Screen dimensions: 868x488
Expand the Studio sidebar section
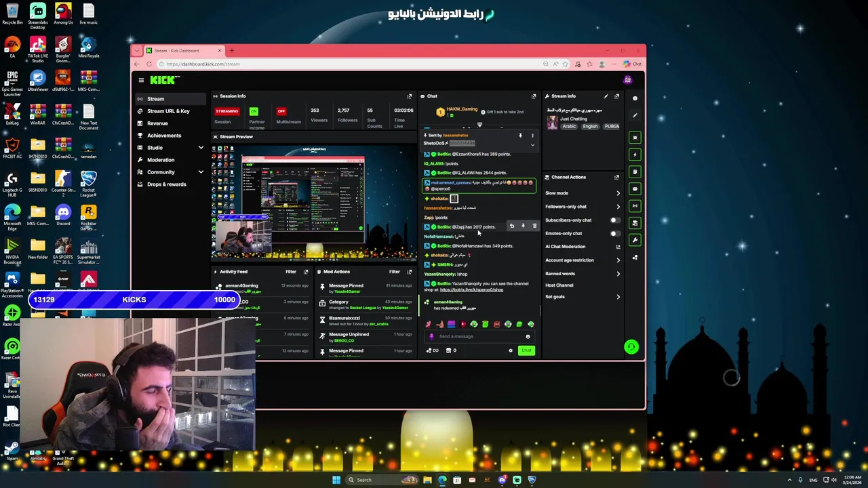coord(201,148)
